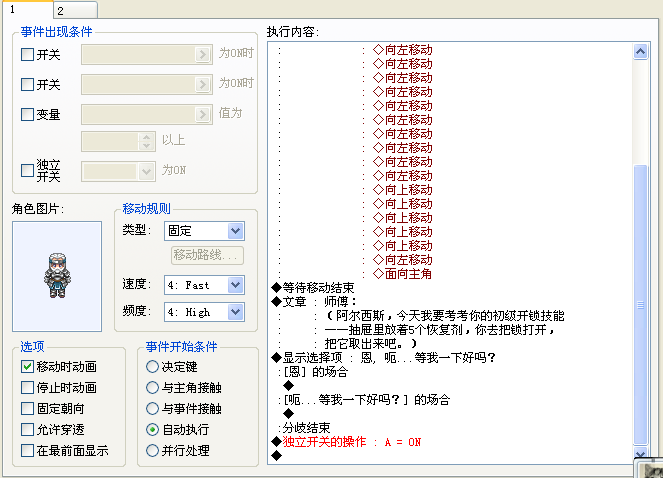Select 与主角接触 start condition

click(x=152, y=387)
